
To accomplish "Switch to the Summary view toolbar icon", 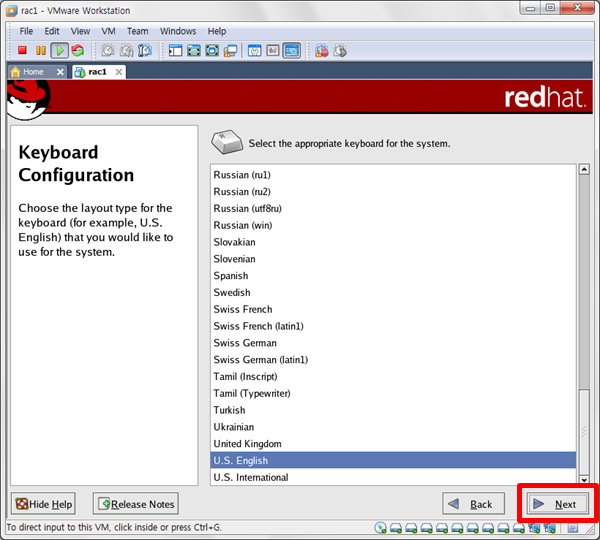I will (x=255, y=51).
